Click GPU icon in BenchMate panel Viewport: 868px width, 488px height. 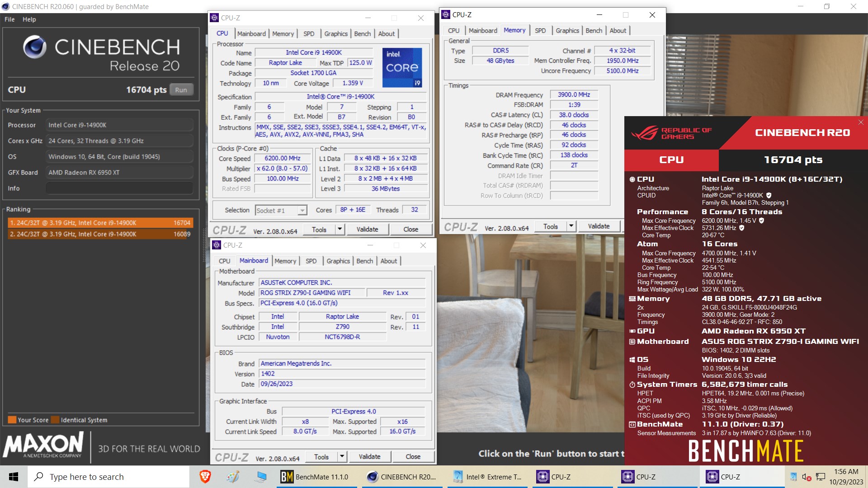[x=632, y=331]
